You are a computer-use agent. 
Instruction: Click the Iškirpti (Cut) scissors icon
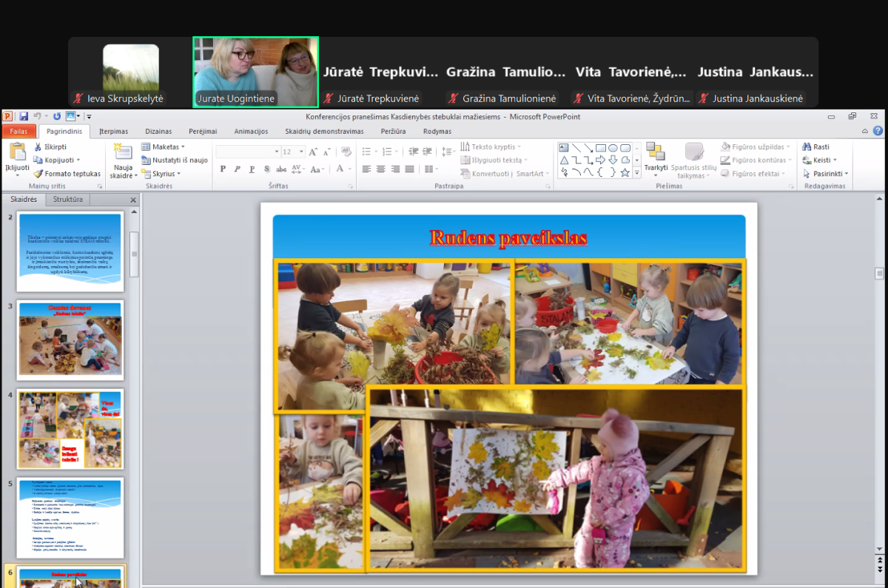(38, 147)
